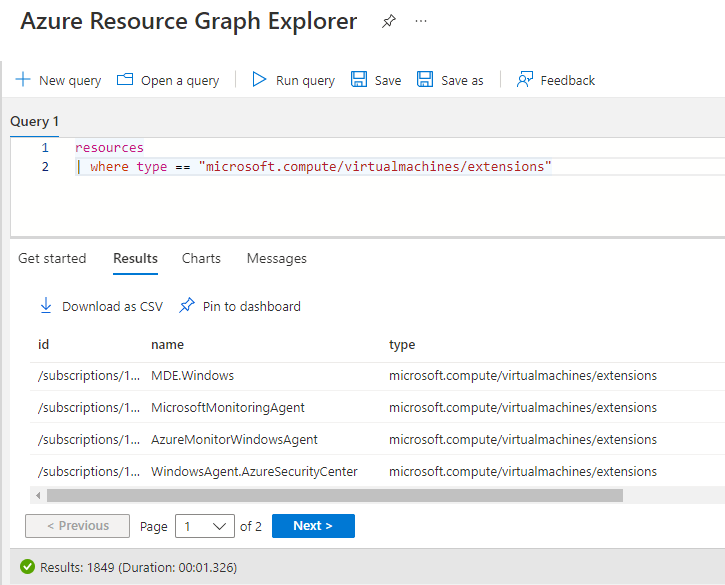Open the Charts tab
Image resolution: width=725 pixels, height=585 pixels.
[x=201, y=258]
